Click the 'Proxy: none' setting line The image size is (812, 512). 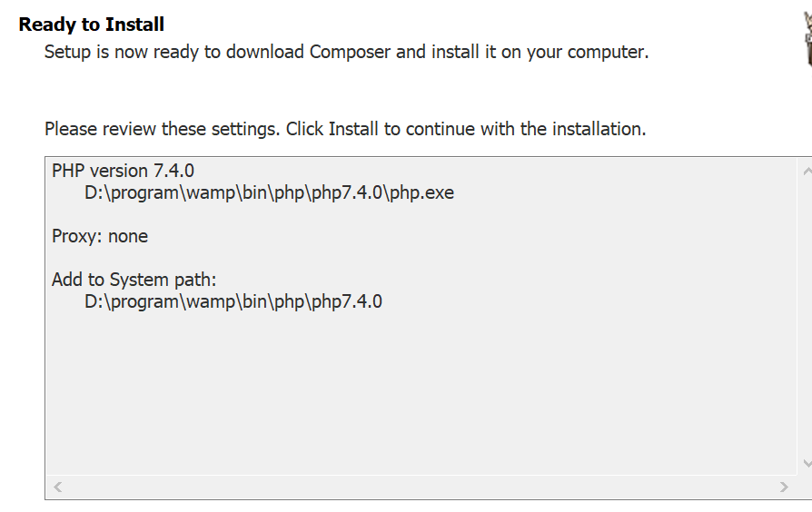click(x=100, y=236)
